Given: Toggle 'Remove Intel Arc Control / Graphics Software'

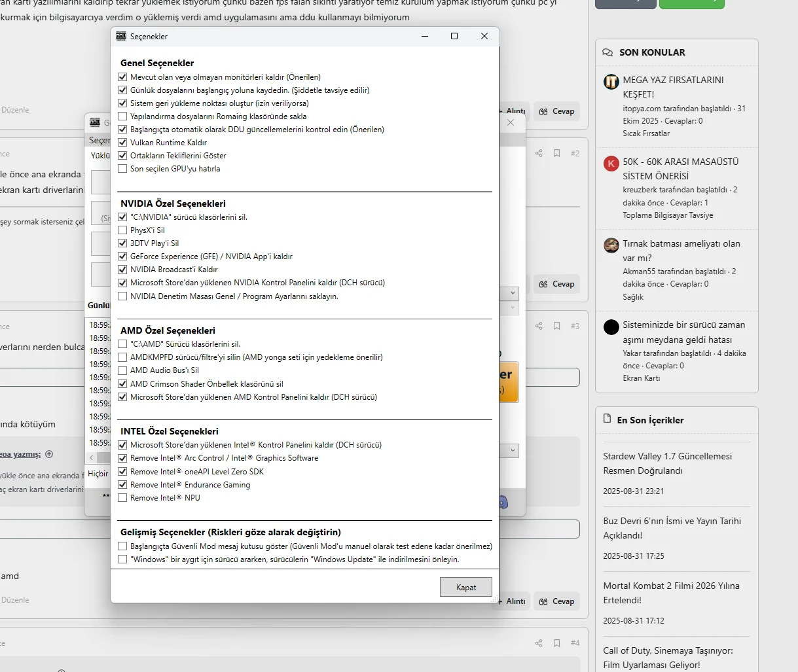Looking at the screenshot, I should (122, 457).
